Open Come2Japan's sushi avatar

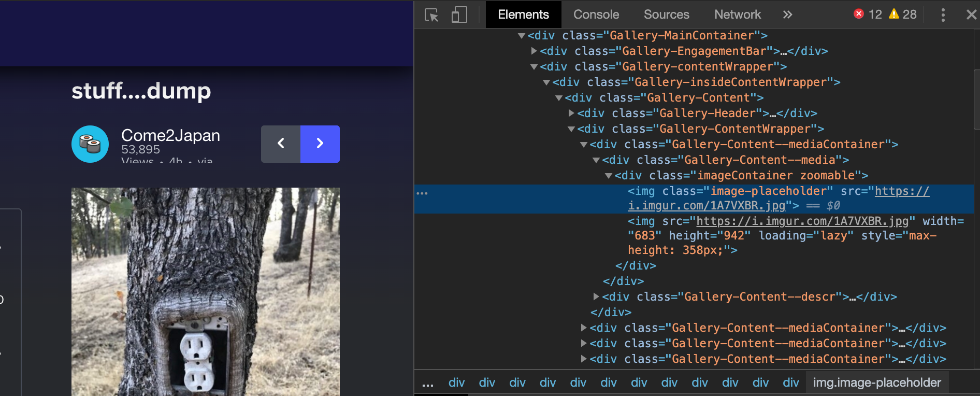(90, 144)
